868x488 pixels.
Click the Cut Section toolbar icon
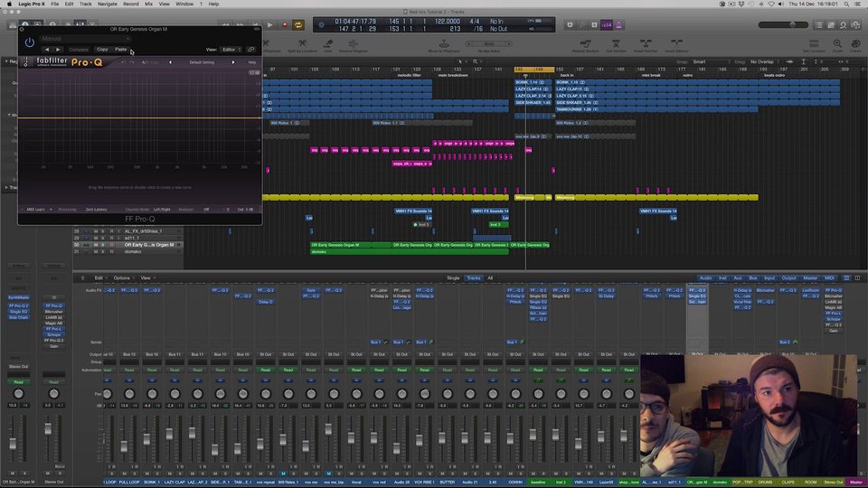coord(616,45)
